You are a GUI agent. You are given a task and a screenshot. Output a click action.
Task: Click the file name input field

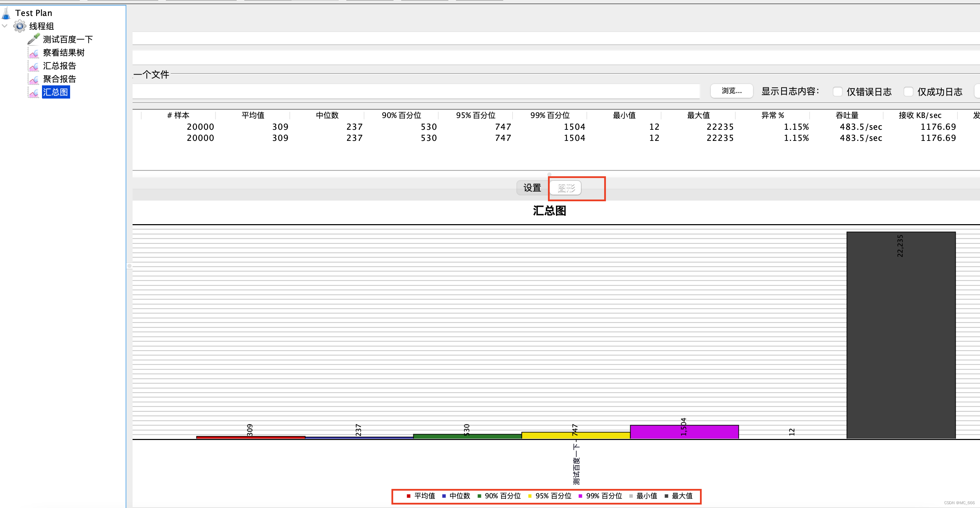416,91
